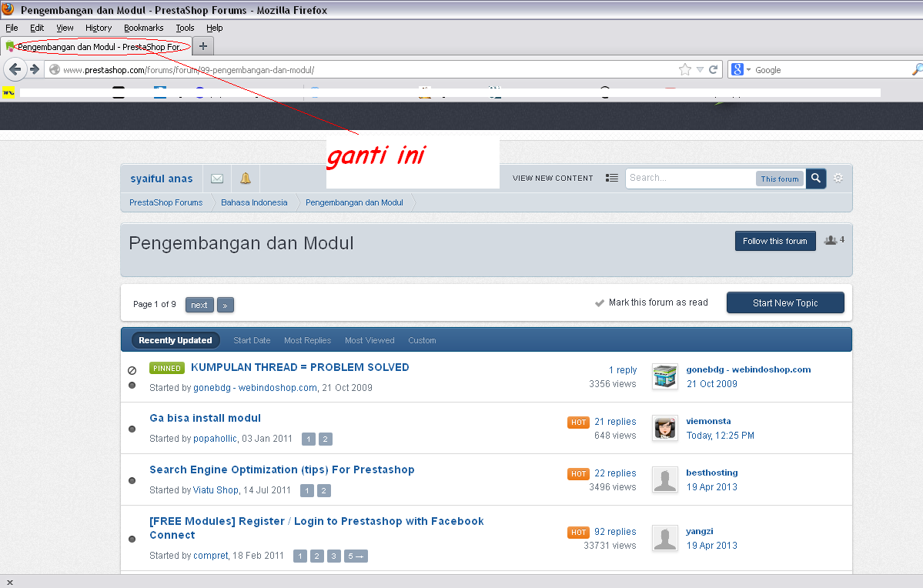This screenshot has width=923, height=588.
Task: Open the View menu
Action: [x=65, y=28]
